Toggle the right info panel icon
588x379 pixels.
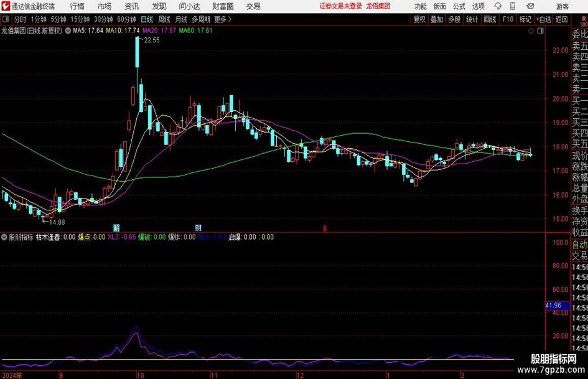pyautogui.click(x=540, y=31)
